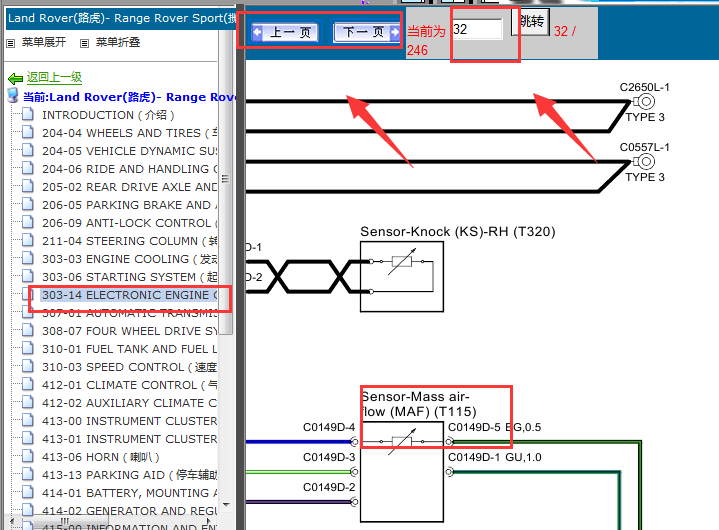Open 206-05 PARKING BRAKE section
This screenshot has height=530, width=719.
(x=130, y=204)
